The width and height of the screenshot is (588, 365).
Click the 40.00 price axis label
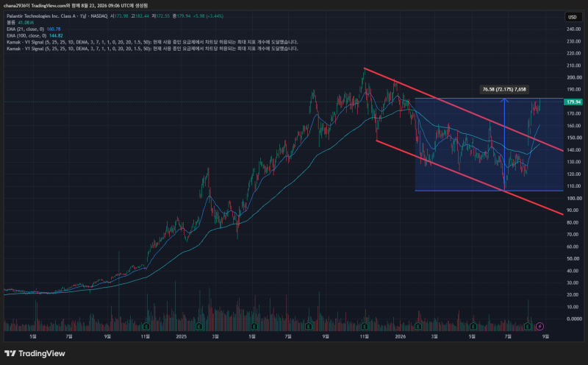(x=574, y=271)
